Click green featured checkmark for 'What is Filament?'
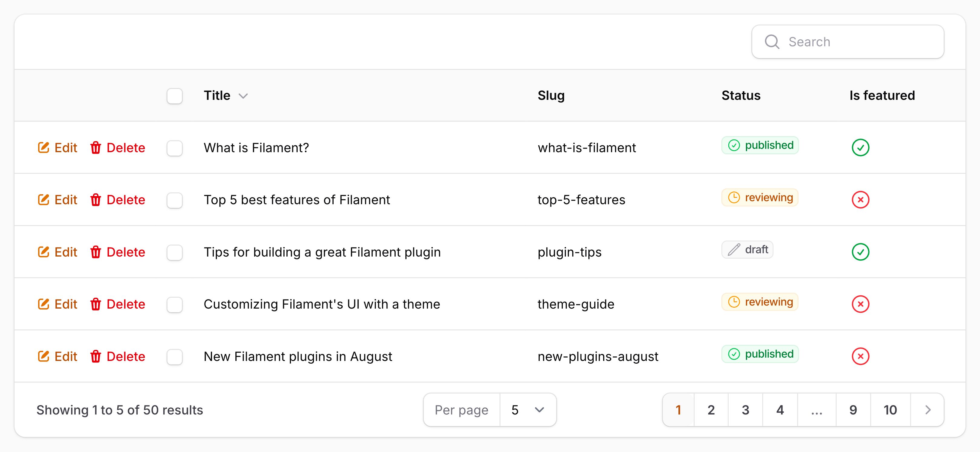 [860, 148]
